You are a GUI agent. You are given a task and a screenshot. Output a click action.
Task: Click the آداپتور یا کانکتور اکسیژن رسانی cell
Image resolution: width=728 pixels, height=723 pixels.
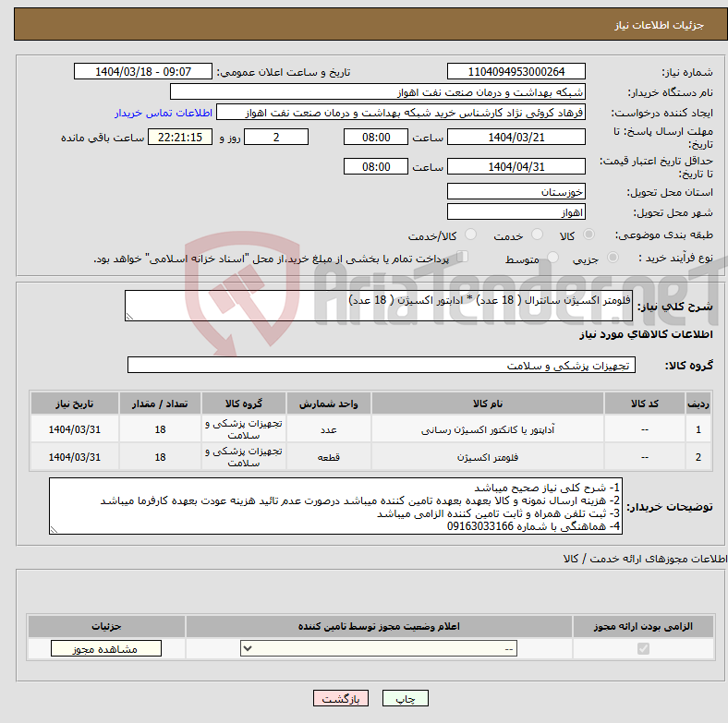pyautogui.click(x=488, y=429)
